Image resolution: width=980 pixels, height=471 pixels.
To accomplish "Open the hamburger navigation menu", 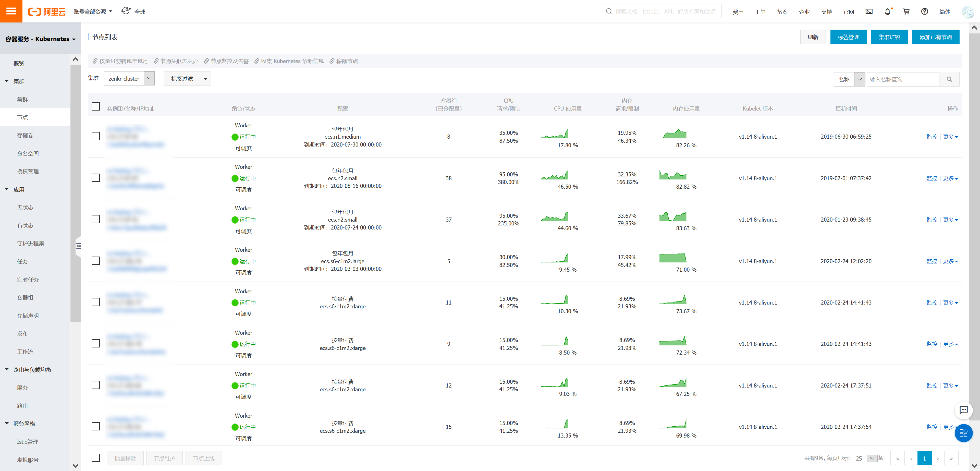I will tap(11, 11).
